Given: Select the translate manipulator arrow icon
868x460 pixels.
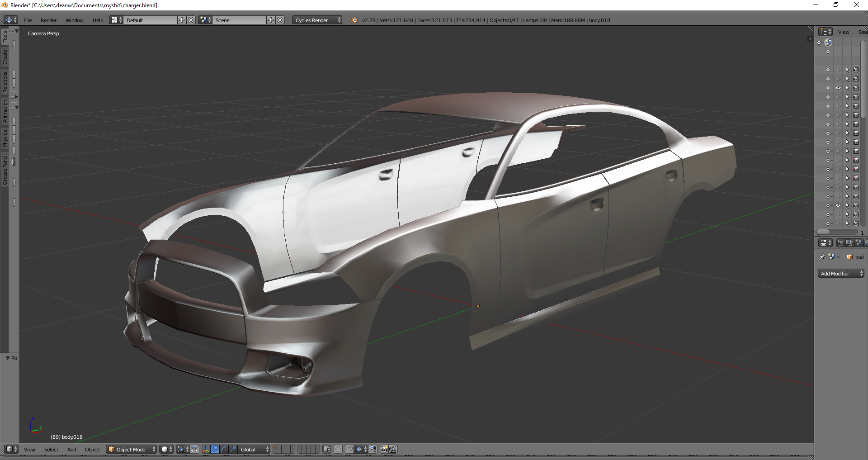Looking at the screenshot, I should [215, 449].
